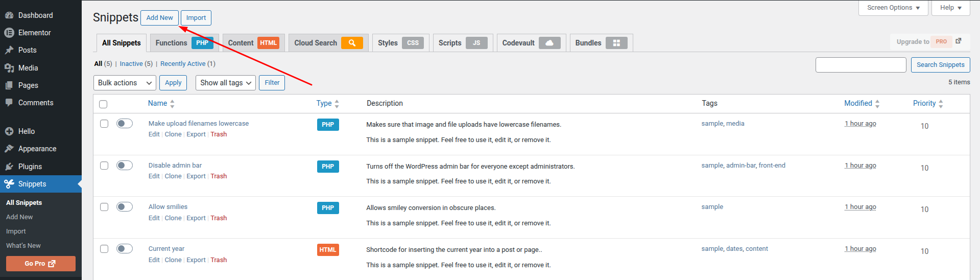Image resolution: width=980 pixels, height=280 pixels.
Task: Sort snippets by Modified column
Action: point(862,103)
